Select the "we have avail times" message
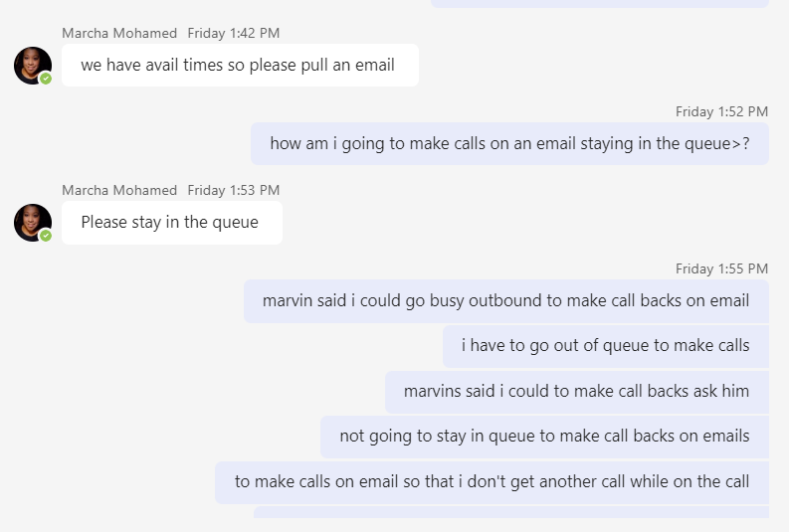The width and height of the screenshot is (789, 532). click(239, 66)
